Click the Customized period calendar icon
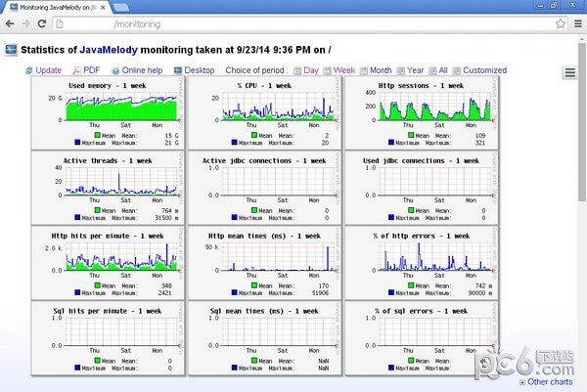 456,70
